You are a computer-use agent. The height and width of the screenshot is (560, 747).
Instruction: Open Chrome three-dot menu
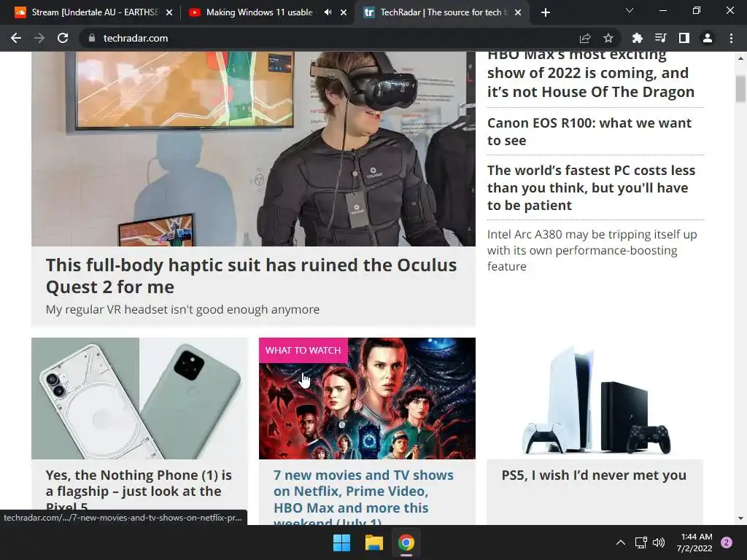tap(731, 38)
